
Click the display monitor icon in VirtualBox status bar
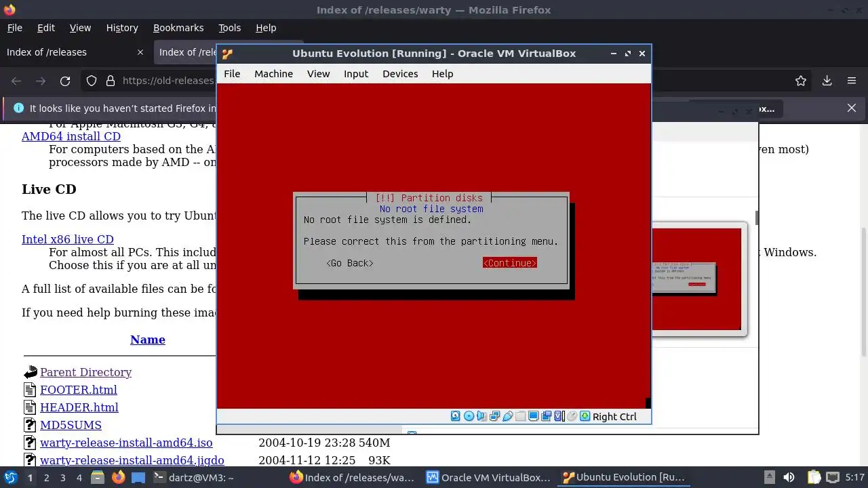coord(534,416)
